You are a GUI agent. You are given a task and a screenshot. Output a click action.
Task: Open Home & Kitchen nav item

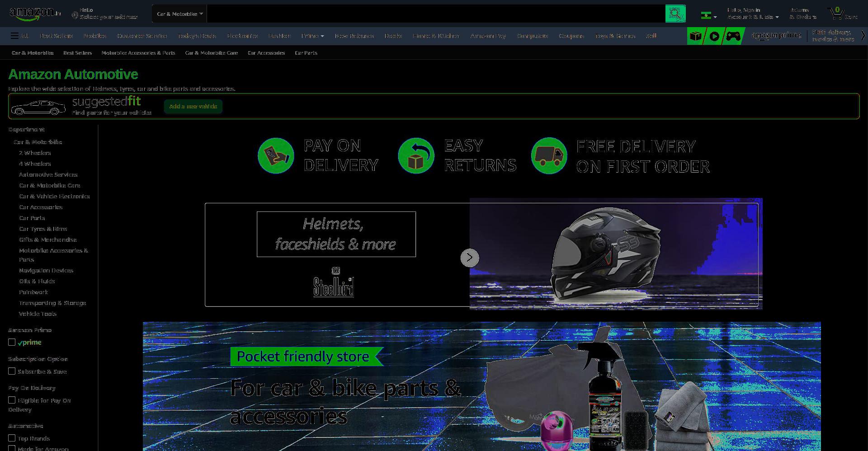(x=436, y=36)
